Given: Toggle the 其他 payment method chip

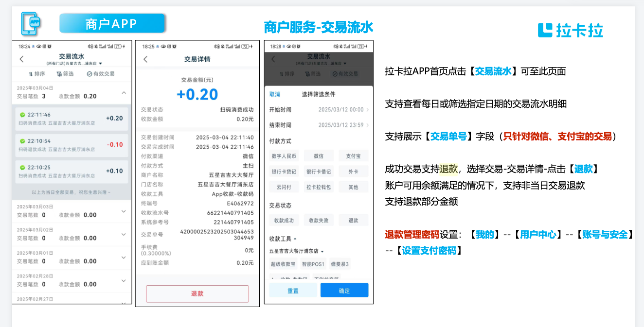Looking at the screenshot, I should point(354,187).
